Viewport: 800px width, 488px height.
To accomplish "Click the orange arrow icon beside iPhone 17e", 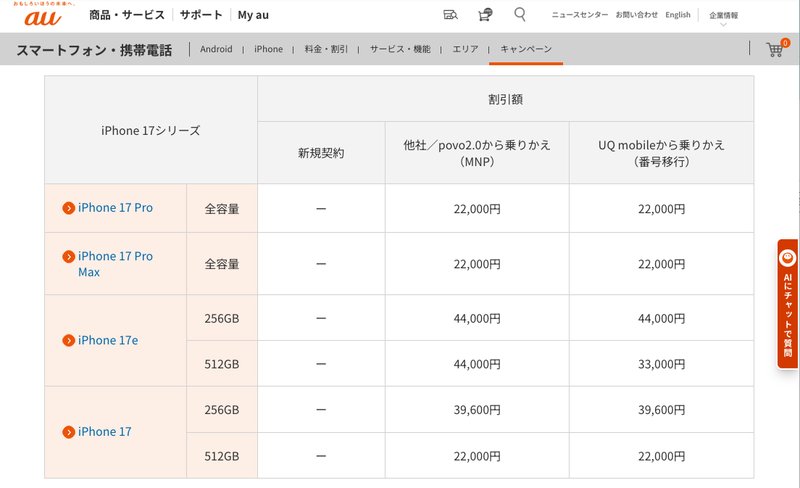I will point(68,340).
